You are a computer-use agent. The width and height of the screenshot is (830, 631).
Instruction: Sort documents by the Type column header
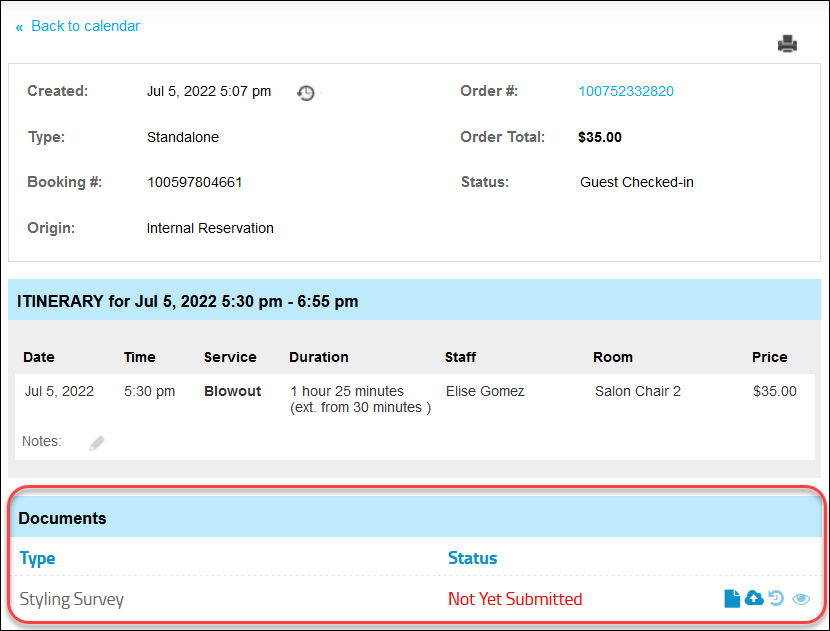click(38, 558)
